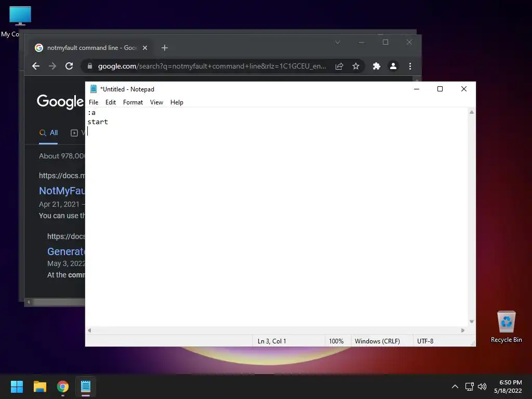Viewport: 532px width, 399px height.
Task: Select the All search results tab
Action: click(x=48, y=132)
